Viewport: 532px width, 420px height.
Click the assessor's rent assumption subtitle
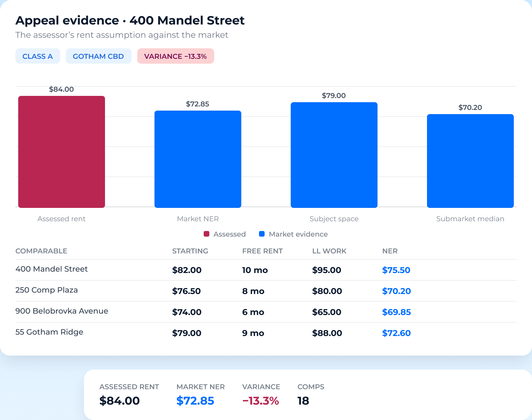pos(122,35)
